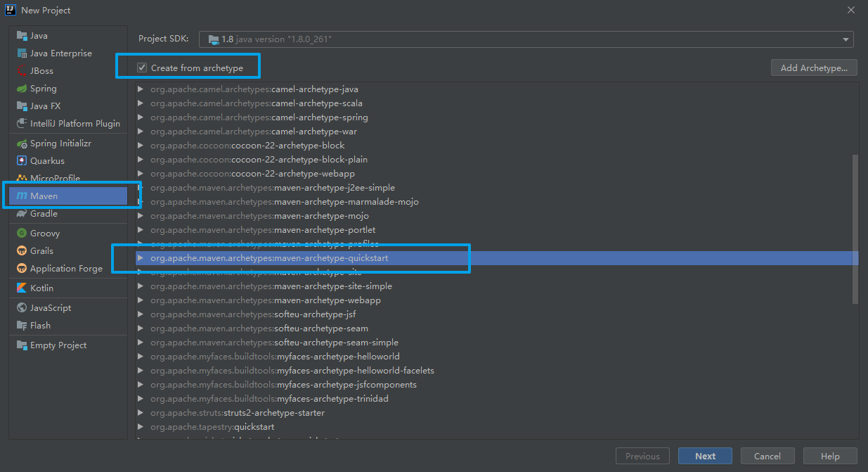Choose the JBoss icon in sidebar

[22, 71]
